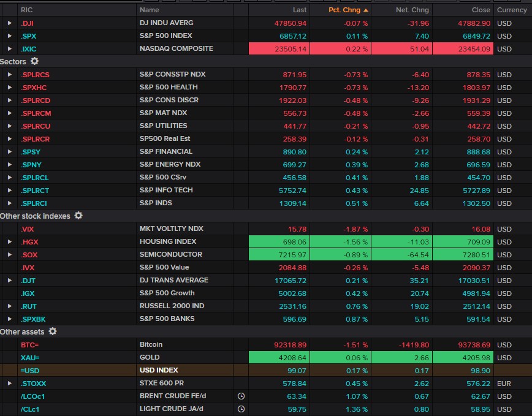Image resolution: width=532 pixels, height=416 pixels.
Task: Sort by the Last column header
Action: click(299, 10)
